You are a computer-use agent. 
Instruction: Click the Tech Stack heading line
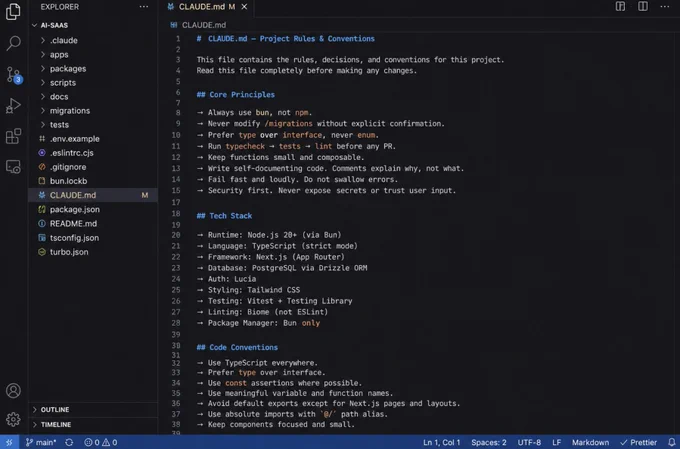click(x=224, y=216)
